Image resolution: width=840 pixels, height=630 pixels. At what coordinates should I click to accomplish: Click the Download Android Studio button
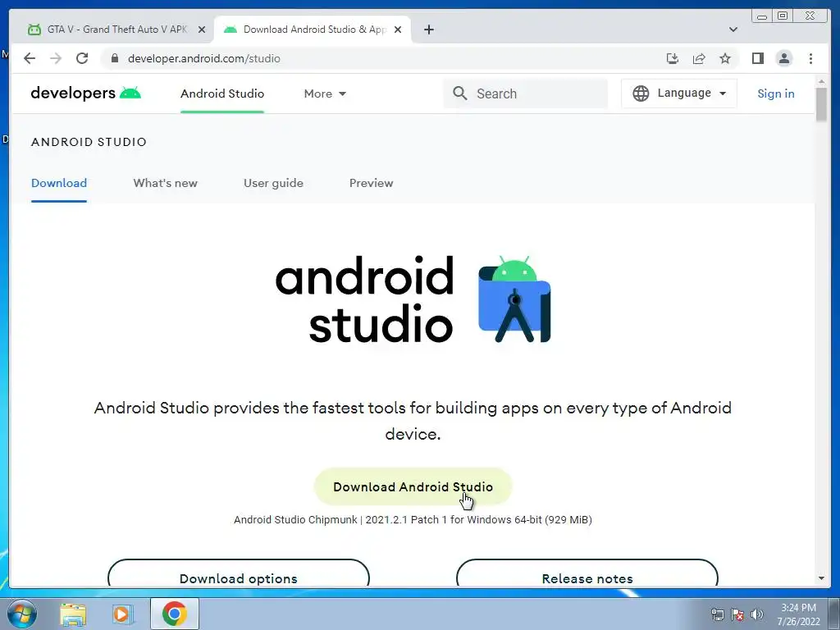[x=413, y=487]
